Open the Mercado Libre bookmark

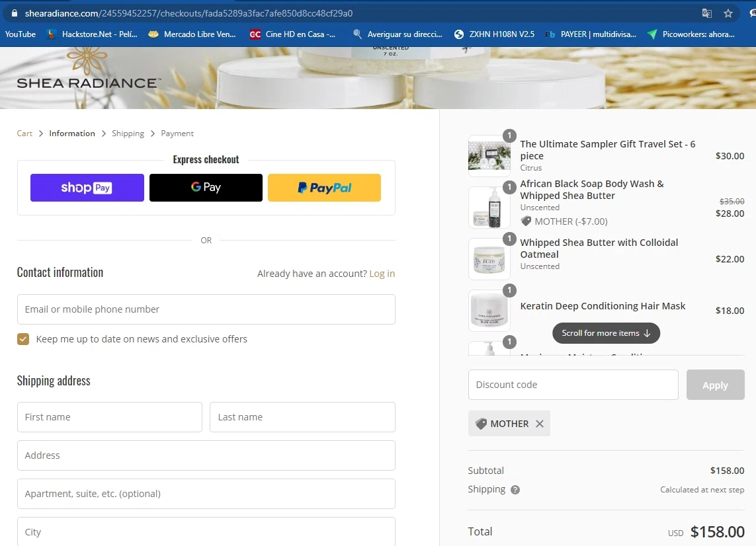pos(192,34)
